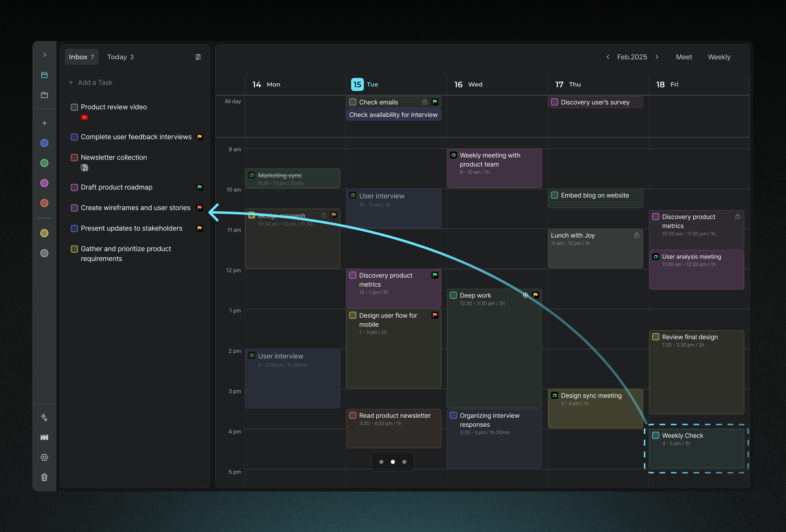
Task: Switch to the Today tab
Action: [x=120, y=57]
